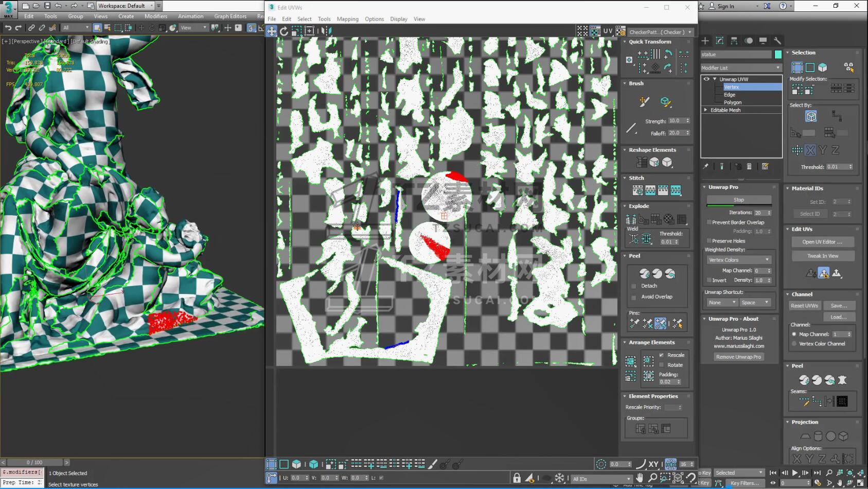The height and width of the screenshot is (489, 868).
Task: Click the Stop button in Unwrap Pro
Action: (x=738, y=200)
